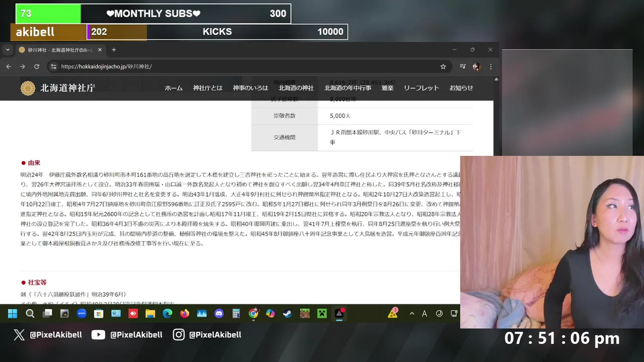Click the address bar URL
644x362 pixels.
106,66
